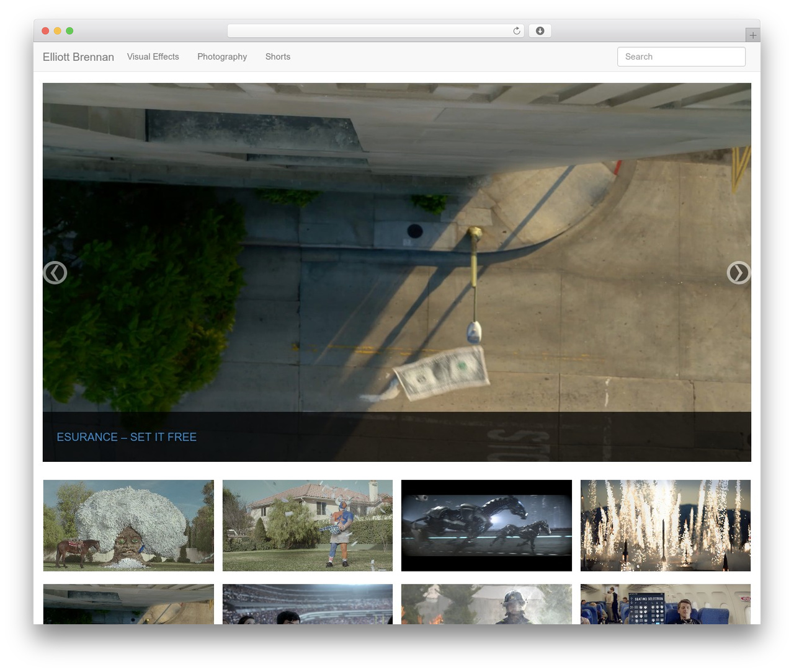Open the Photography menu item
Screen dimensions: 794x672
point(222,56)
